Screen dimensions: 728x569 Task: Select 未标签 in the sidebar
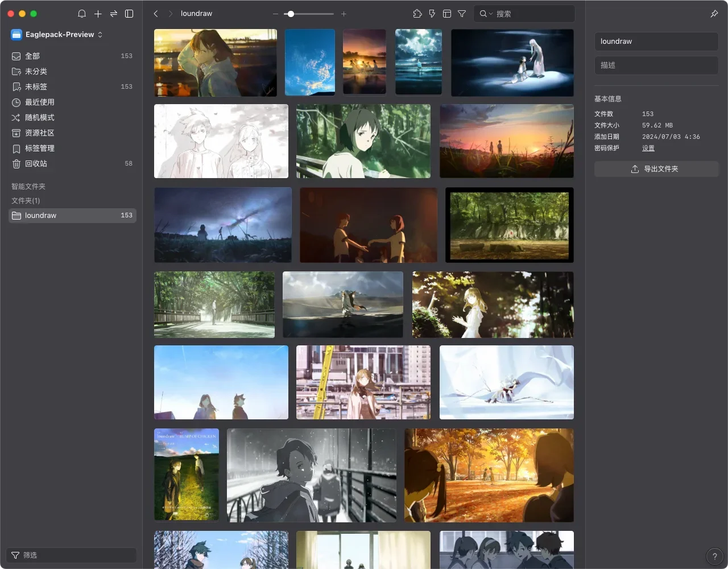coord(72,86)
